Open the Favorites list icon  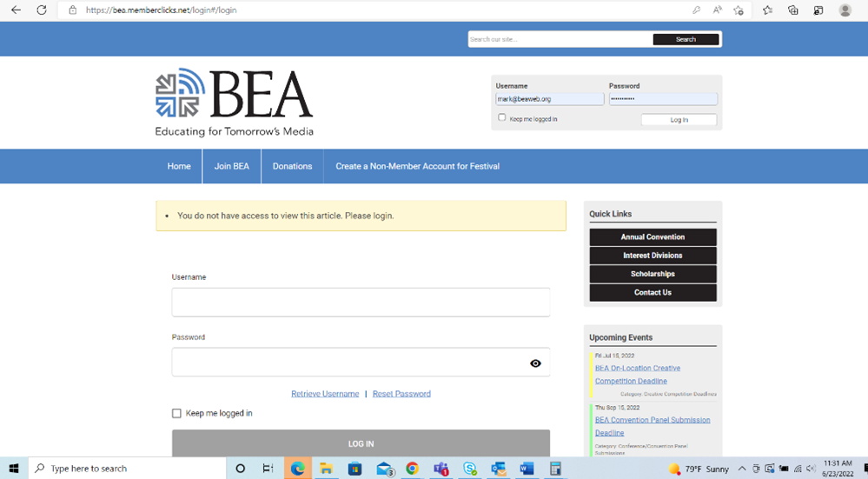(767, 10)
